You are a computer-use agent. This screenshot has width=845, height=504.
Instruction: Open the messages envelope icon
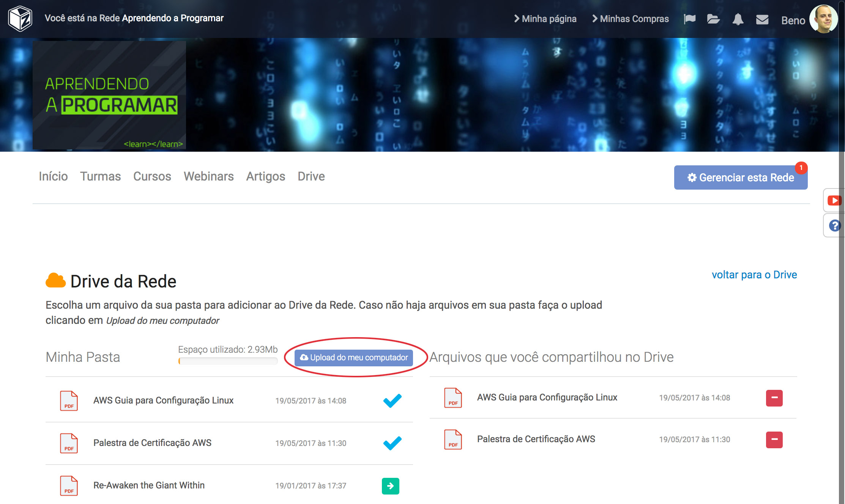pyautogui.click(x=762, y=19)
